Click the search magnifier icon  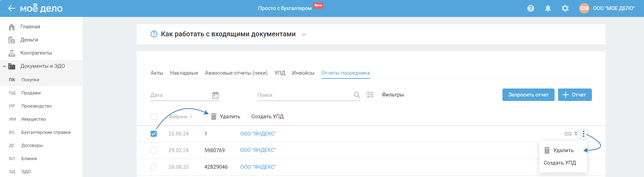coord(357,95)
